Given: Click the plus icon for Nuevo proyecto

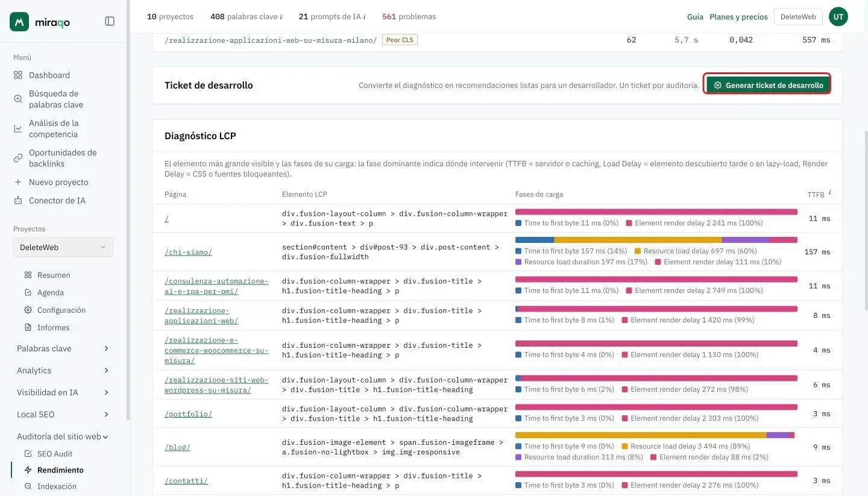Looking at the screenshot, I should 17,182.
